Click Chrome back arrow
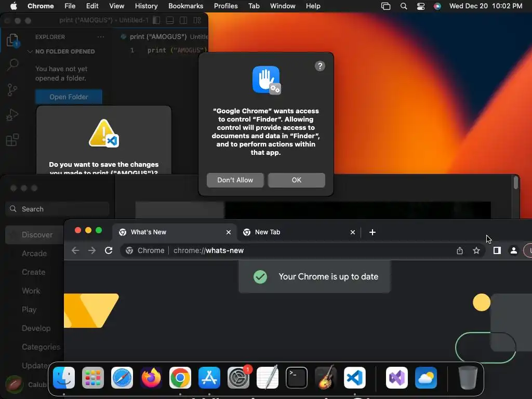Image resolution: width=532 pixels, height=399 pixels. point(75,250)
